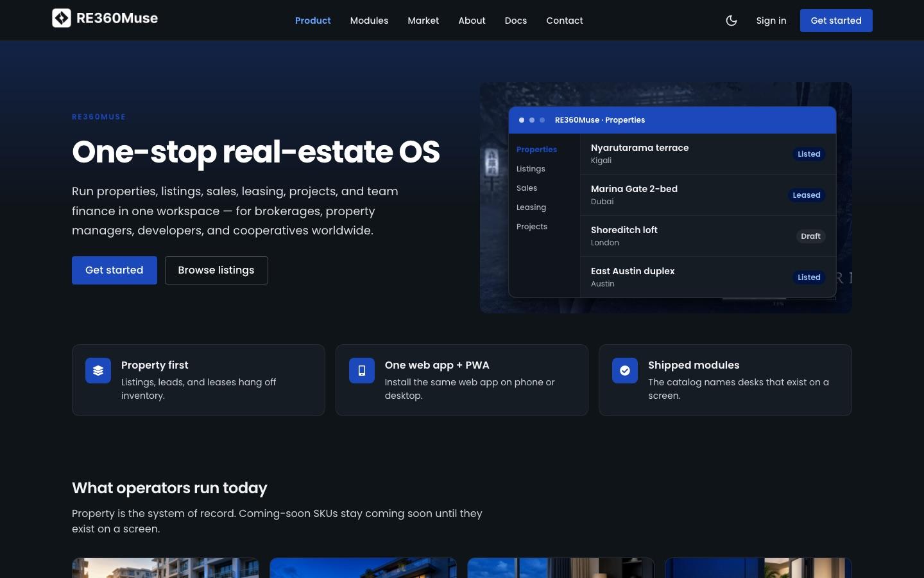
Task: Click the One web app phone icon
Action: (362, 371)
